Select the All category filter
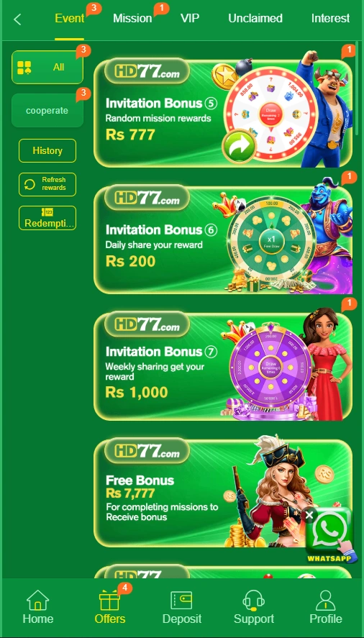This screenshot has width=364, height=638. point(47,67)
